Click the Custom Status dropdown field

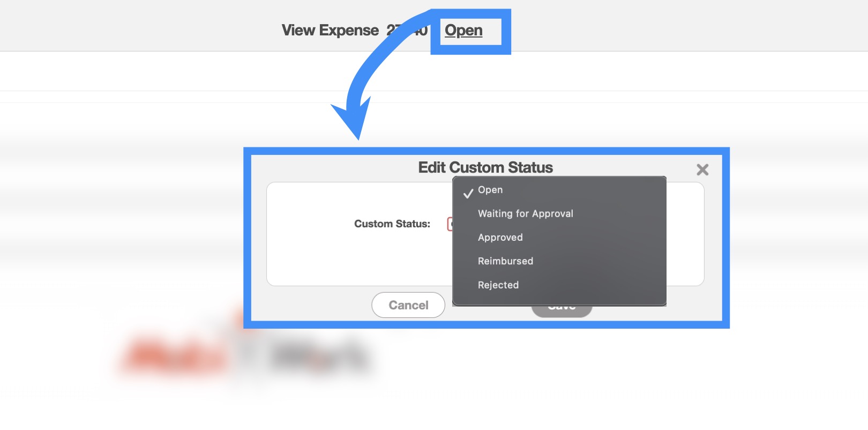[450, 224]
